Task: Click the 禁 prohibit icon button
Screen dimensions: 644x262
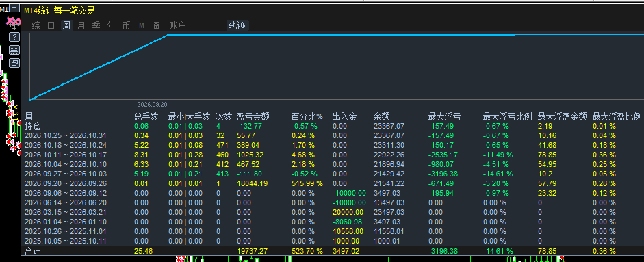Action: tap(14, 50)
